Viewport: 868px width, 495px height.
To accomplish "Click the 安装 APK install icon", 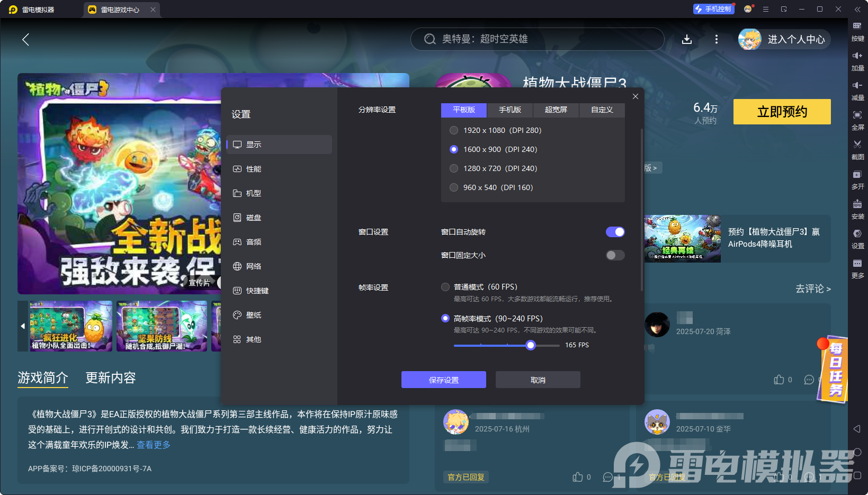I will point(857,204).
